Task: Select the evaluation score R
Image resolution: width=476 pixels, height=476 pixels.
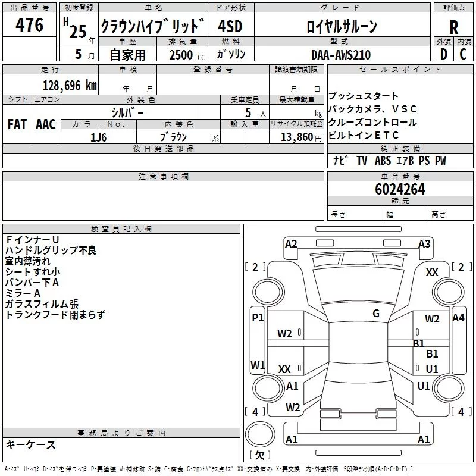Action: [x=453, y=27]
